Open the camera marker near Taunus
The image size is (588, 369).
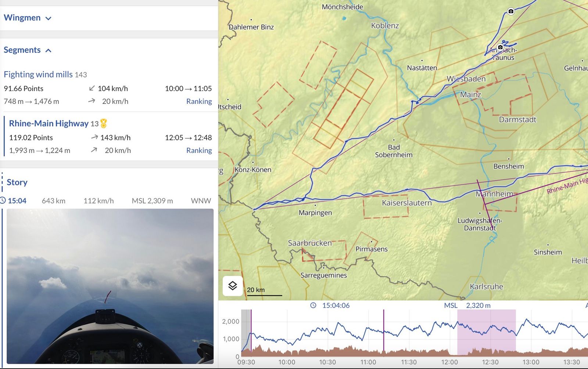pyautogui.click(x=500, y=47)
